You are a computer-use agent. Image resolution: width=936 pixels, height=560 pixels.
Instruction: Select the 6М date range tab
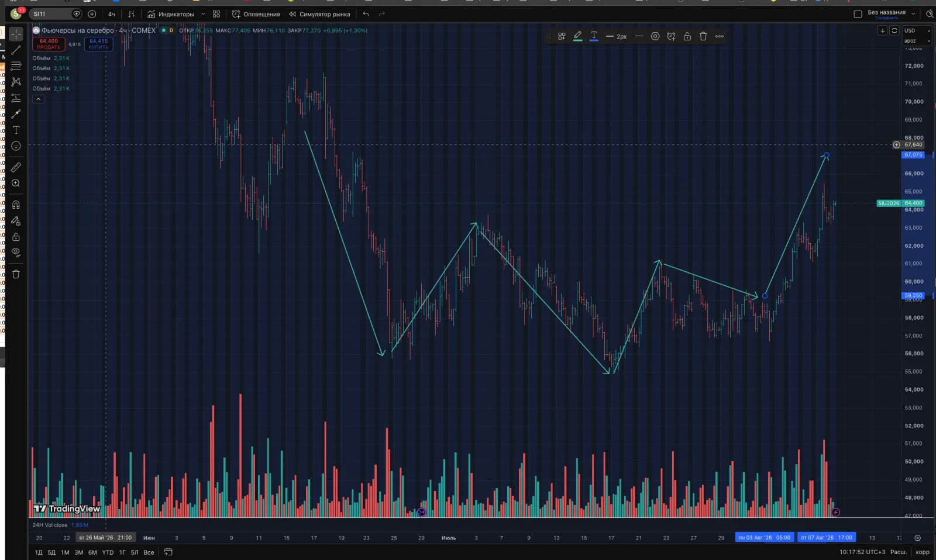pos(92,552)
